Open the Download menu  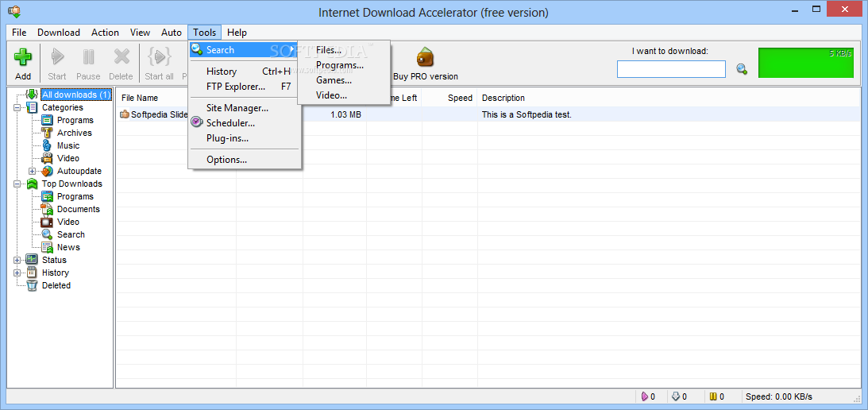click(59, 32)
